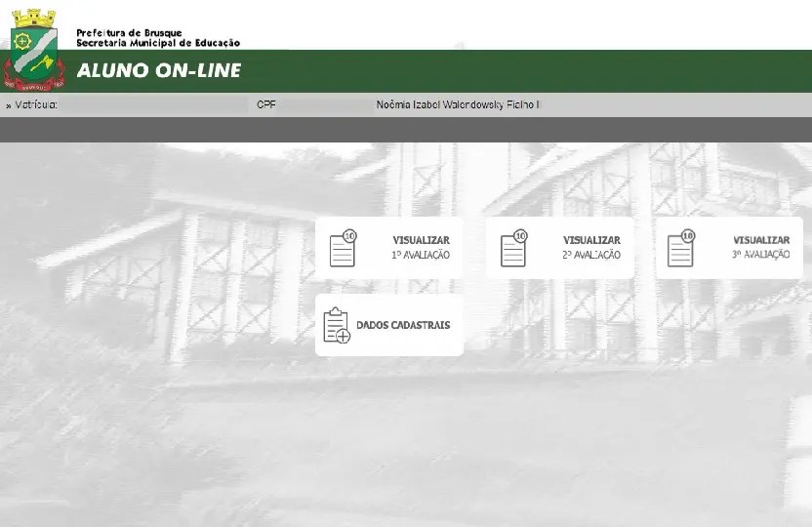The height and width of the screenshot is (527, 812).
Task: Open Visualizar 1ª Avaliação
Action: tap(389, 248)
